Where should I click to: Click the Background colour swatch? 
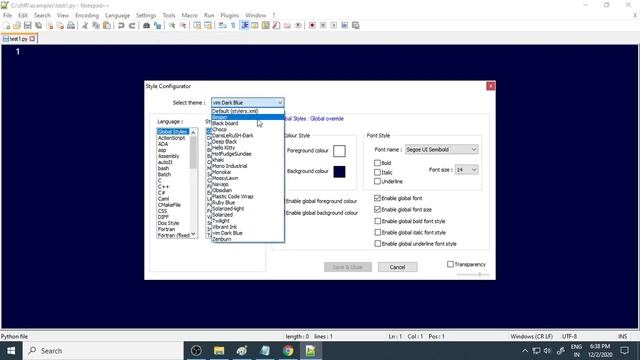[339, 171]
